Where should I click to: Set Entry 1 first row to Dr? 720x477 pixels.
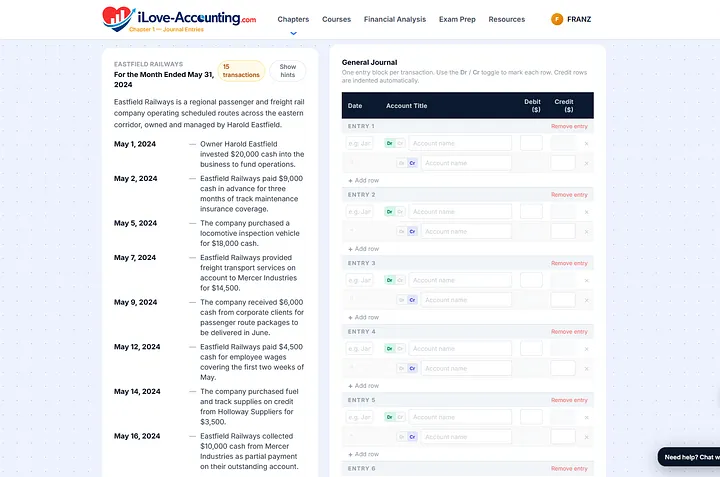click(x=390, y=143)
